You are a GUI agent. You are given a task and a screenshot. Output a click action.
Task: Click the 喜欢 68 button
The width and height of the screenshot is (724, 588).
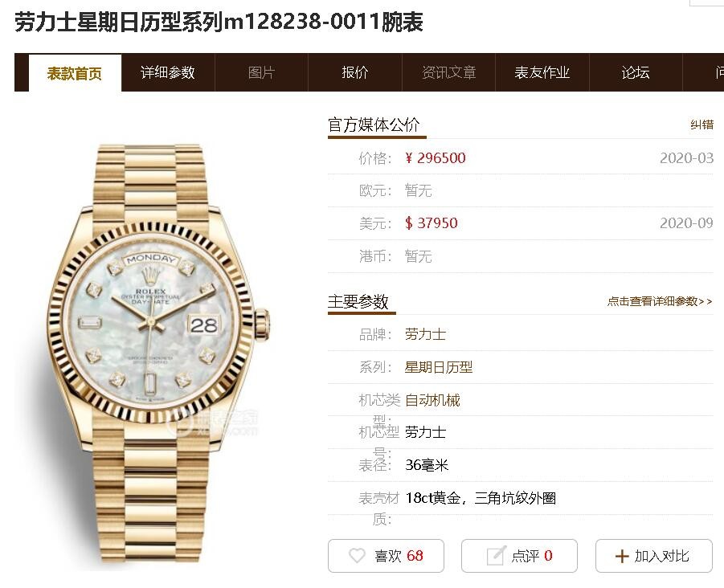click(x=386, y=556)
